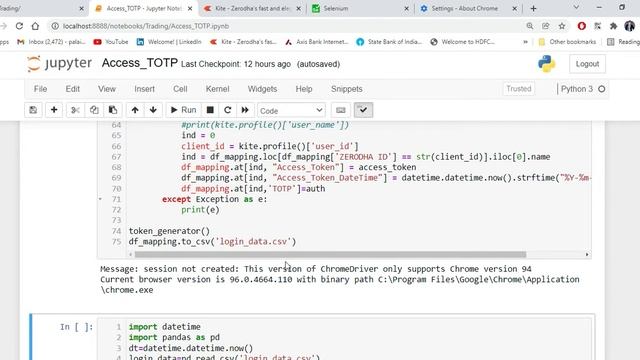Move selected cell up arrow
The width and height of the screenshot is (640, 360).
click(x=135, y=110)
